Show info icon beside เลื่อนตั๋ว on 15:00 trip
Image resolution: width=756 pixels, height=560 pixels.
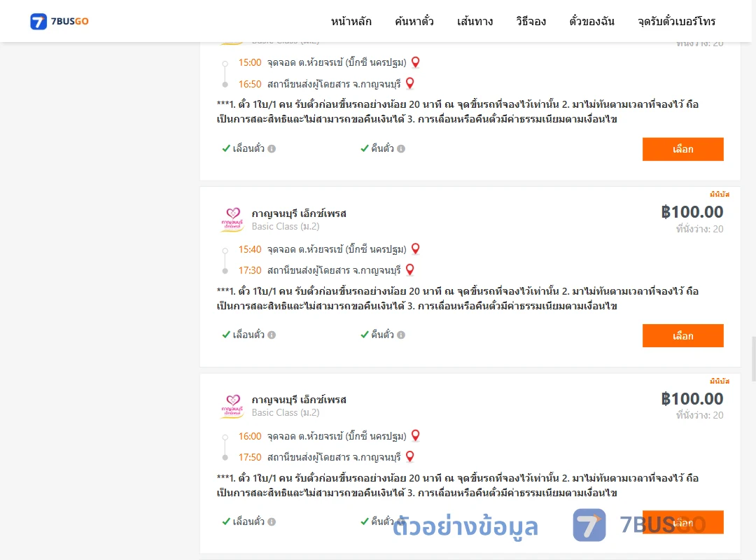click(272, 148)
